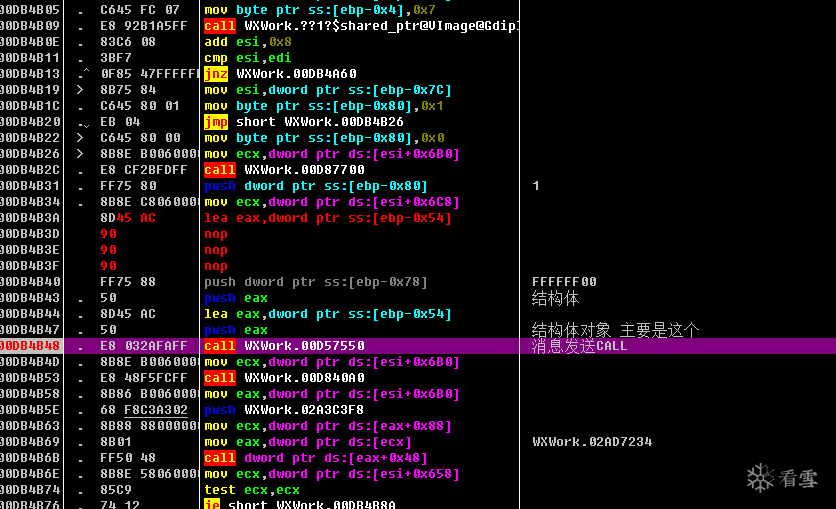836x509 pixels.
Task: Select the call WXWork.??1?$shared_ptr instruction
Action: 362,26
